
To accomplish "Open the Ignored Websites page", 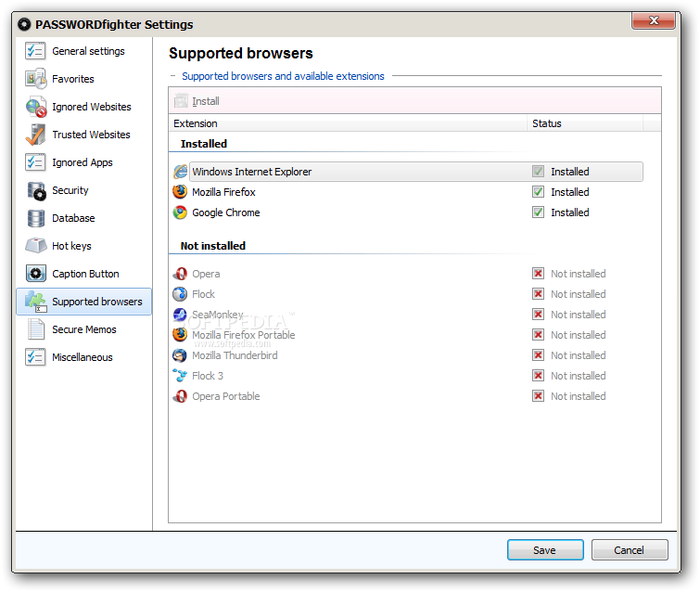I will coord(84,107).
